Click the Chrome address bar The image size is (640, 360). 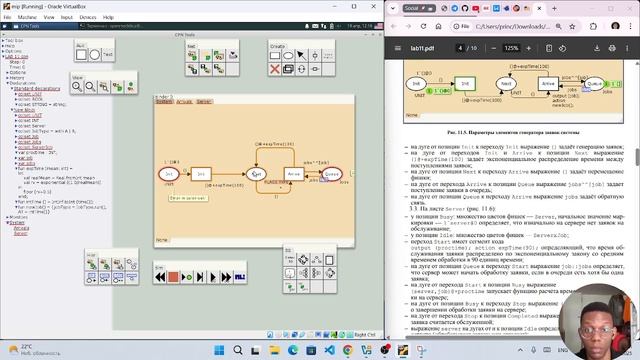pyautogui.click(x=513, y=26)
